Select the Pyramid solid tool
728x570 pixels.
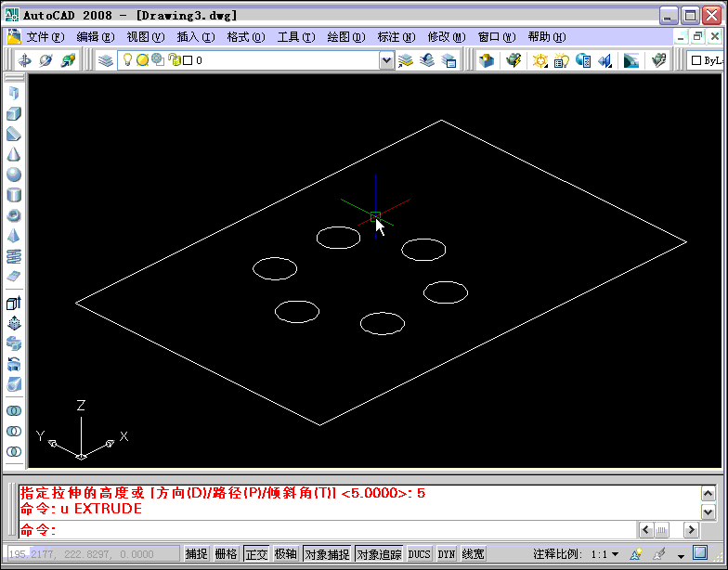pos(14,236)
